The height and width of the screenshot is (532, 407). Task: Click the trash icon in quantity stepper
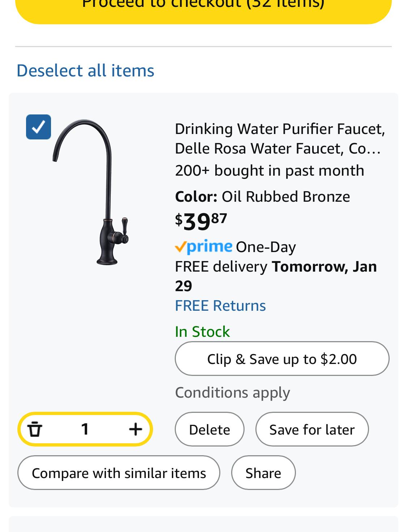(x=35, y=429)
